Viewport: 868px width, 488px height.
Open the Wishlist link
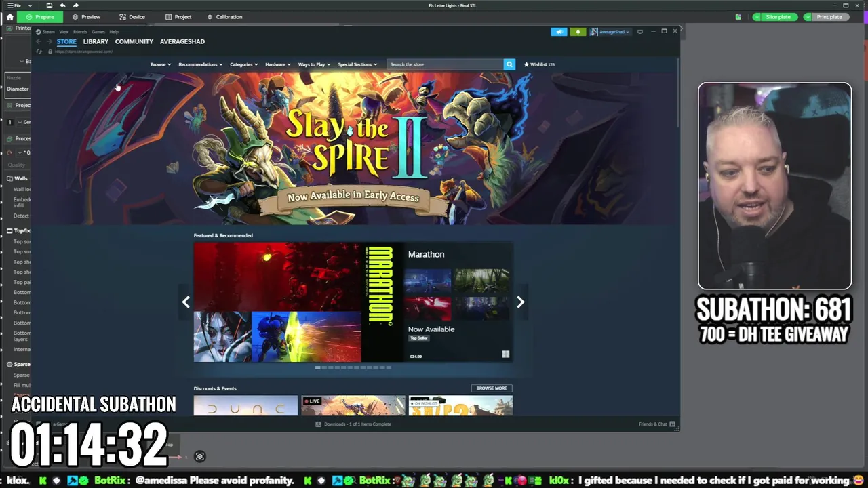coord(540,64)
